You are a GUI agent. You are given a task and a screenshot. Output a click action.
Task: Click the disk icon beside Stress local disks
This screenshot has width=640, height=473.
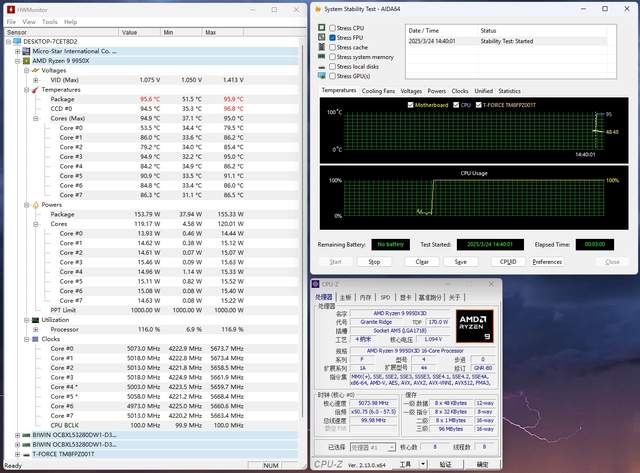(x=322, y=67)
